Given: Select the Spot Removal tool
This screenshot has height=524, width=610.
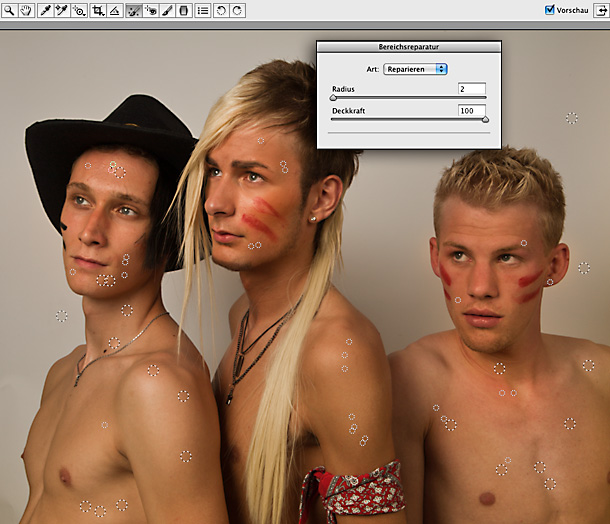Looking at the screenshot, I should 133,11.
